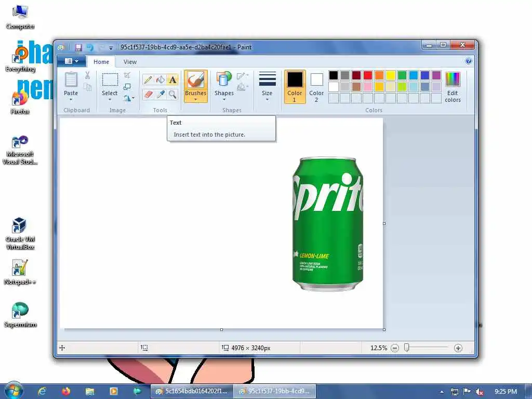The image size is (532, 399).
Task: Click the zoom out minus button
Action: [x=395, y=348]
